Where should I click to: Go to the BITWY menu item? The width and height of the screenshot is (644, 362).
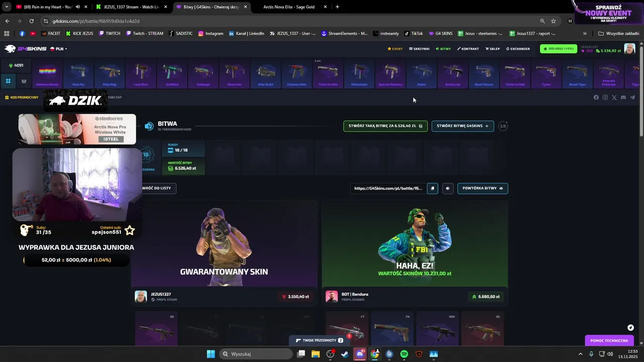[443, 49]
